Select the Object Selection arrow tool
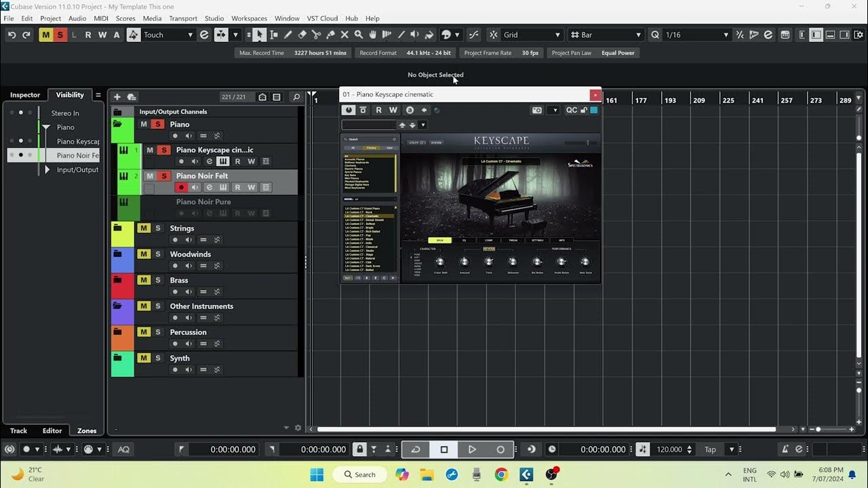868x488 pixels. (259, 35)
